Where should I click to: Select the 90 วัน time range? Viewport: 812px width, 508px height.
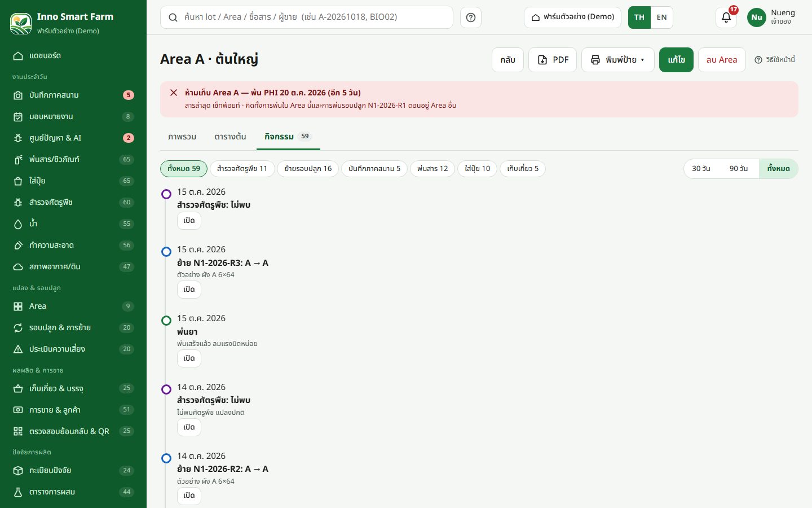click(739, 169)
